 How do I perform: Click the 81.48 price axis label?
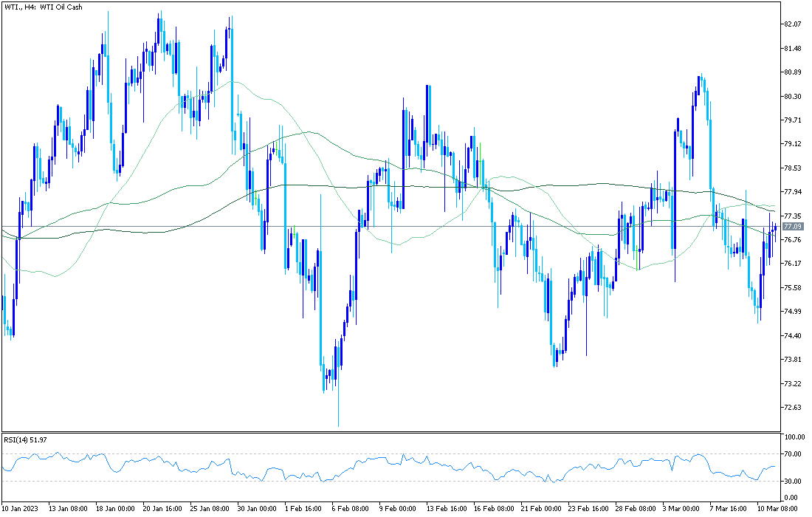(793, 48)
